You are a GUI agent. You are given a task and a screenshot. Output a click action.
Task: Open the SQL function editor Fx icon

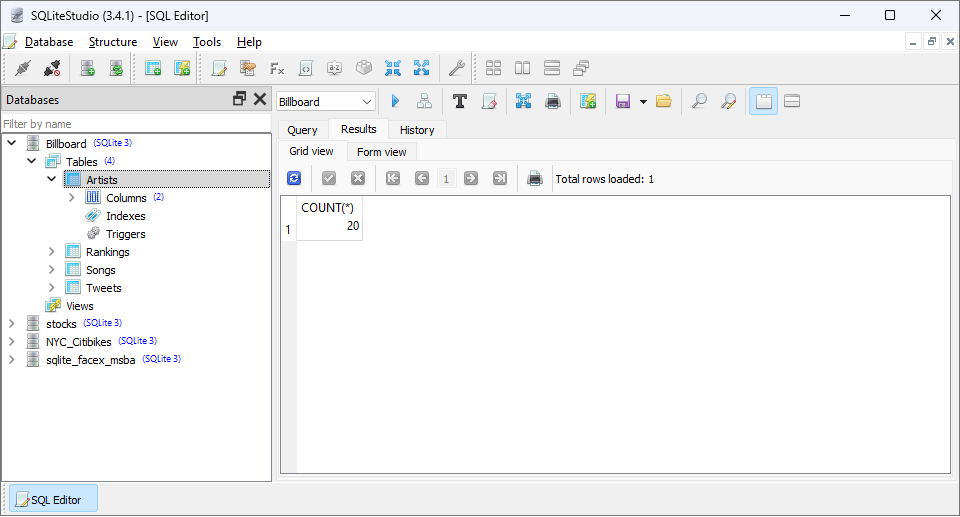(277, 68)
